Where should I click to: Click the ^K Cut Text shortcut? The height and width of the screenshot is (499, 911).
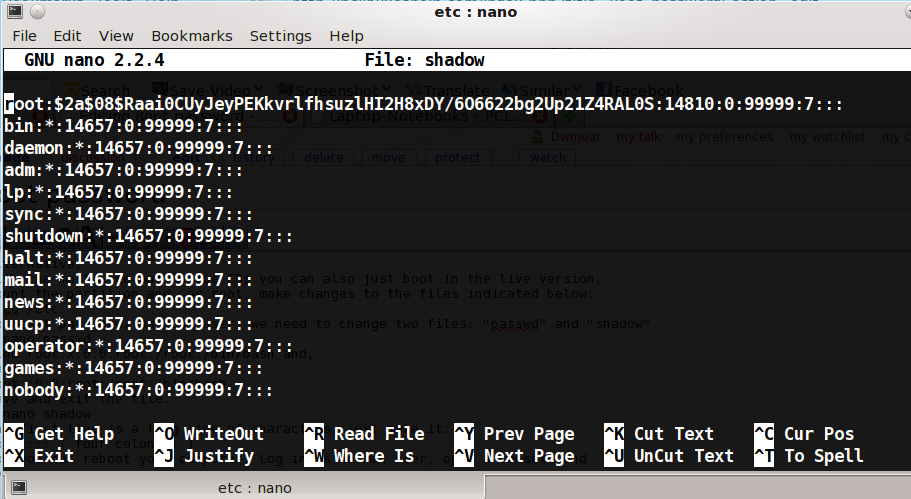659,434
